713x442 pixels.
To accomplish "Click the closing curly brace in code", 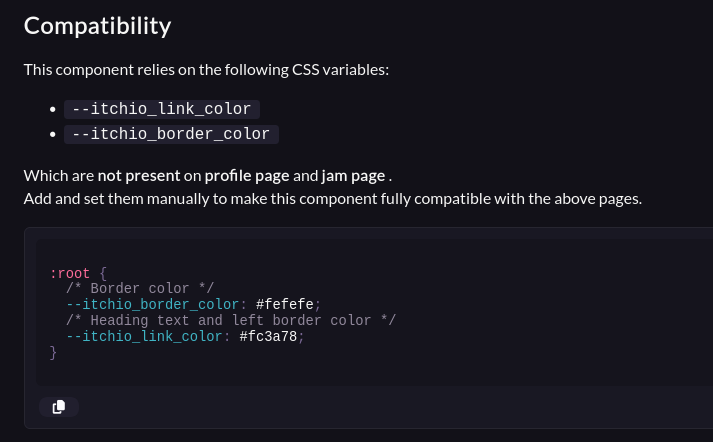I will (x=53, y=352).
